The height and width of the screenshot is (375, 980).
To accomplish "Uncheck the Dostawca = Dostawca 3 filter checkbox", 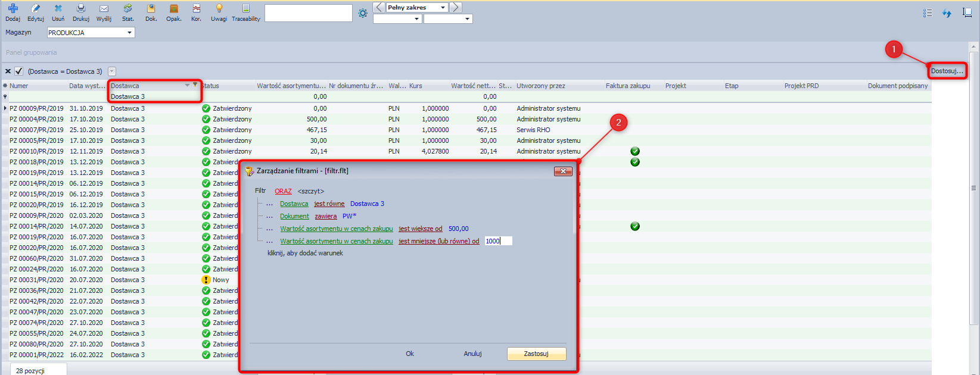I will [x=19, y=71].
